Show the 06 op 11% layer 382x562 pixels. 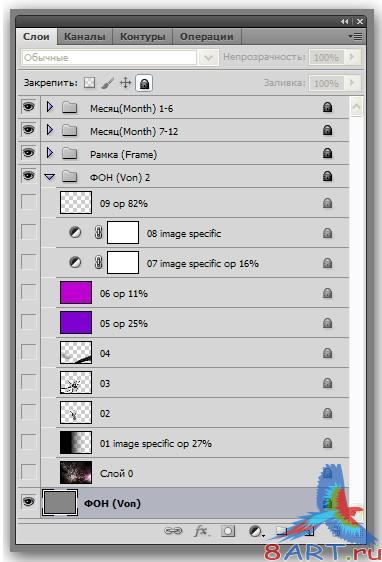[29, 291]
